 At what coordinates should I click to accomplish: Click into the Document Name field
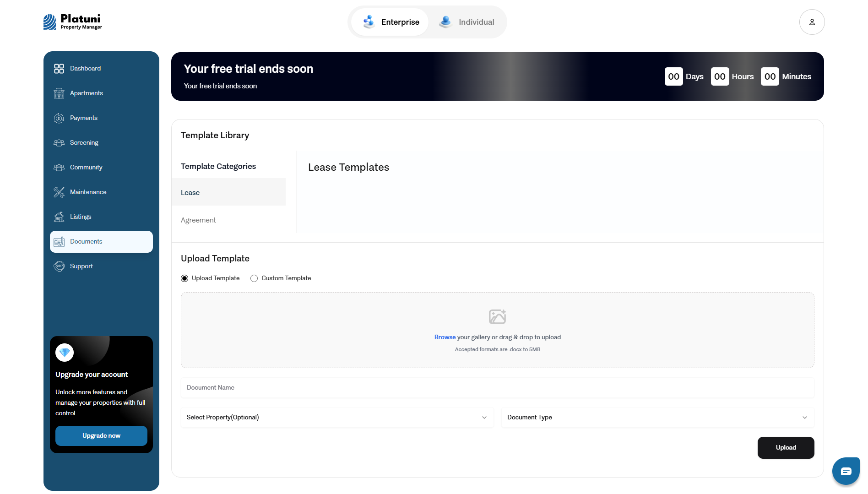tap(497, 388)
